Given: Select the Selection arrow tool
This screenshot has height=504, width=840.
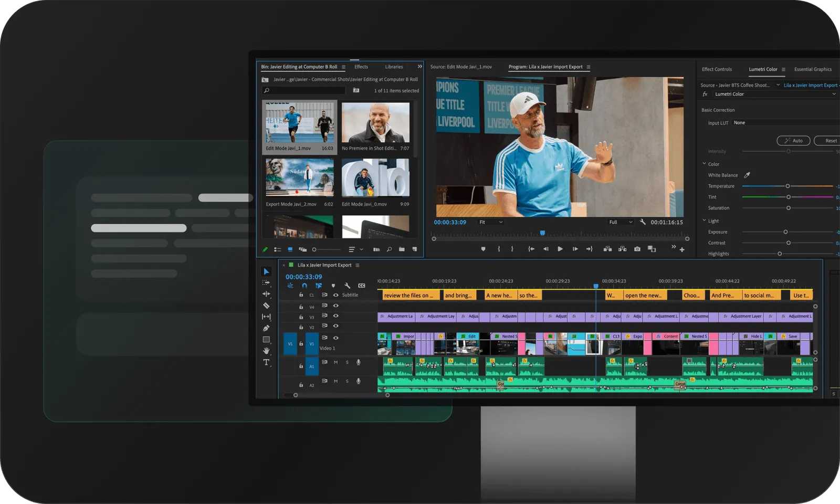Looking at the screenshot, I should coord(266,271).
